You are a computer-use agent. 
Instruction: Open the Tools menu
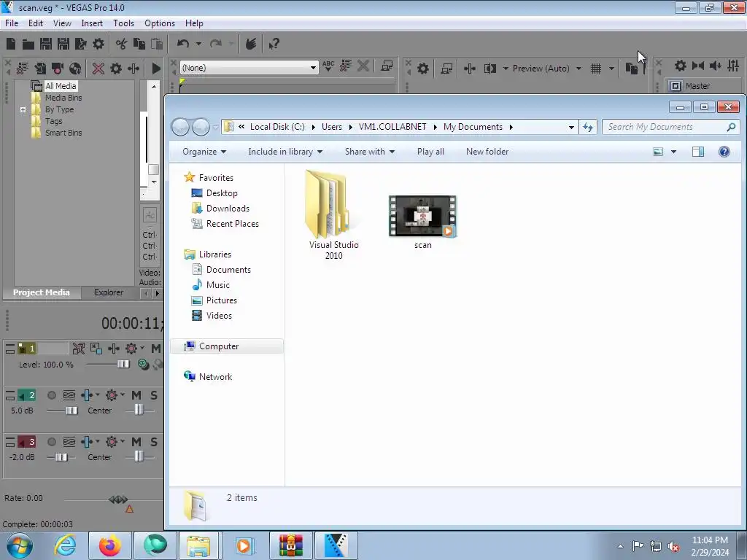pyautogui.click(x=123, y=23)
